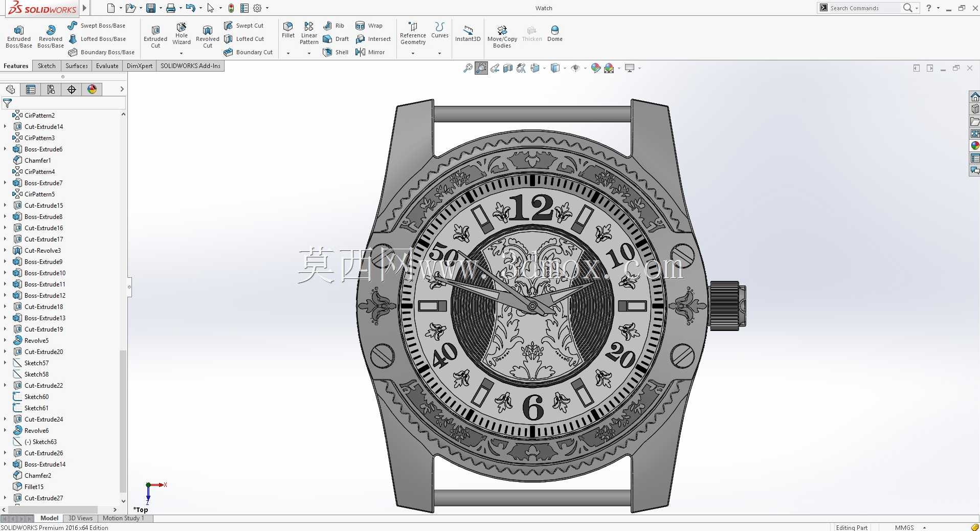Screen dimensions: 980x531
Task: Open the ConfigurationManager panel tab
Action: point(51,90)
